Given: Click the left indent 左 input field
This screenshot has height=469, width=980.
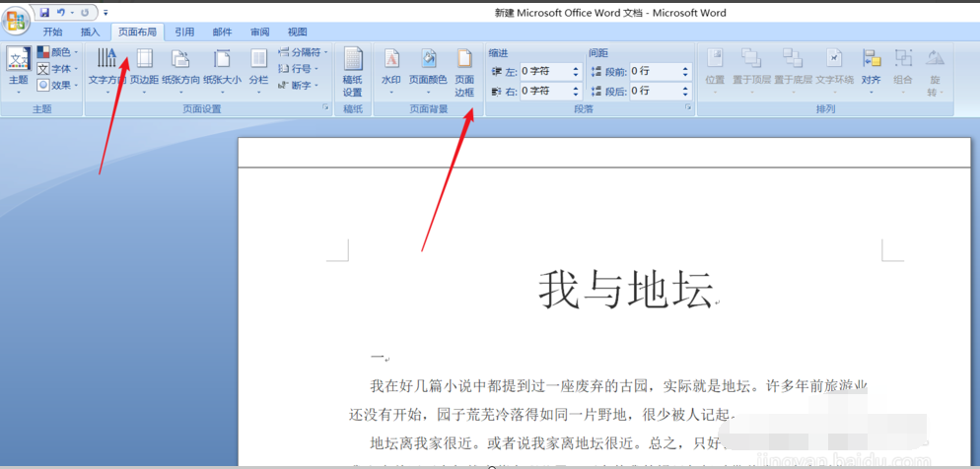Looking at the screenshot, I should pyautogui.click(x=544, y=72).
